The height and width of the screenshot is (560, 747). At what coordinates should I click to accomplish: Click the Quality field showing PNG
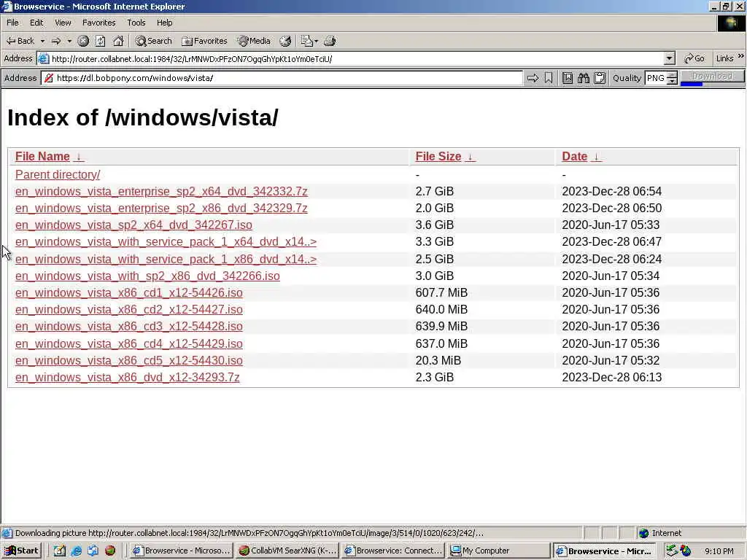pos(657,78)
